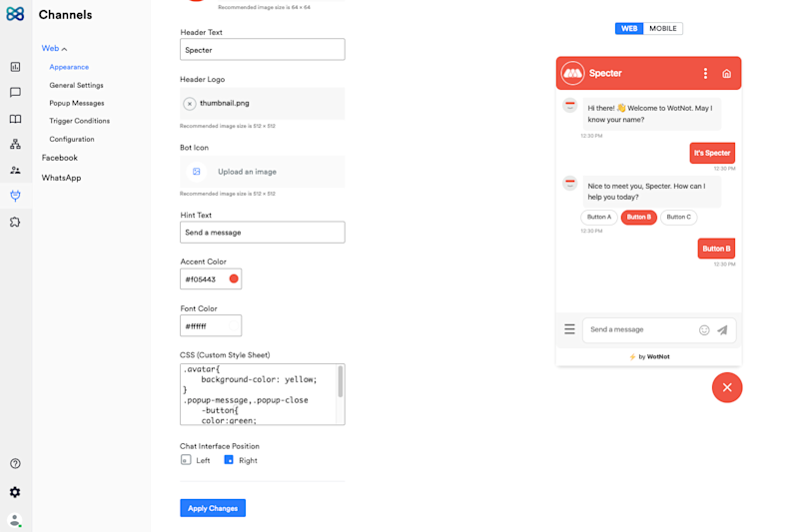Viewport: 799px width, 532px height.
Task: Click the Button B sent reply bubble
Action: click(716, 249)
